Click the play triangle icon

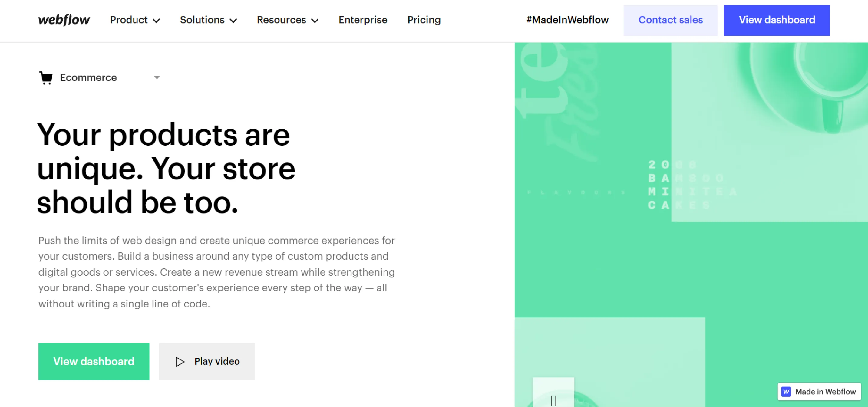pyautogui.click(x=180, y=362)
